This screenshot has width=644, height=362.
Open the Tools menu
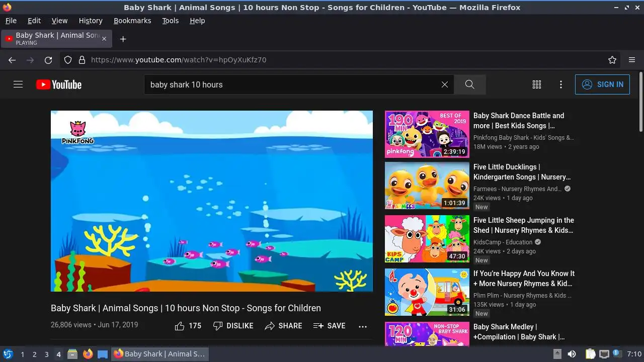point(170,21)
